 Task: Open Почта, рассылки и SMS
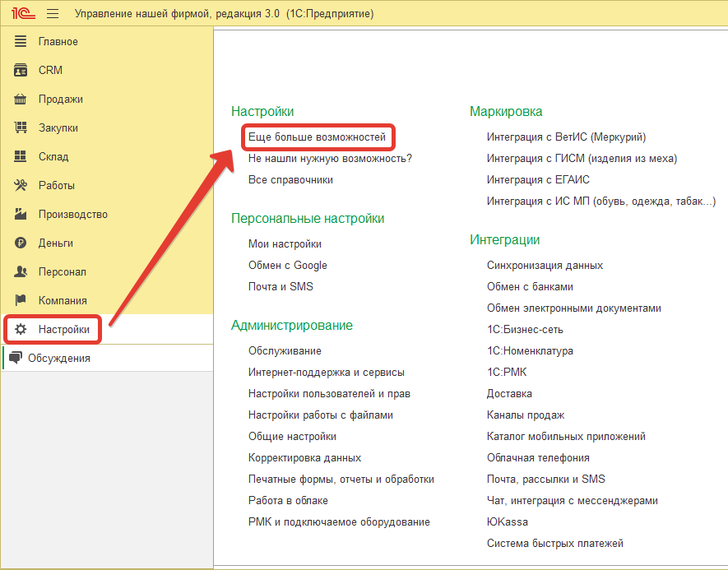545,479
